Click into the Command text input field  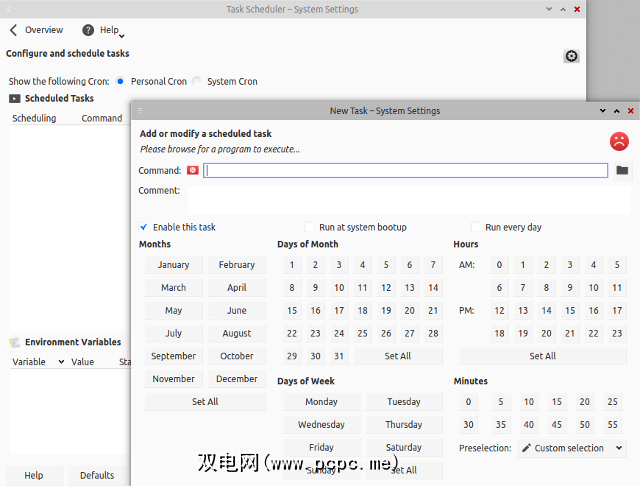click(x=405, y=171)
